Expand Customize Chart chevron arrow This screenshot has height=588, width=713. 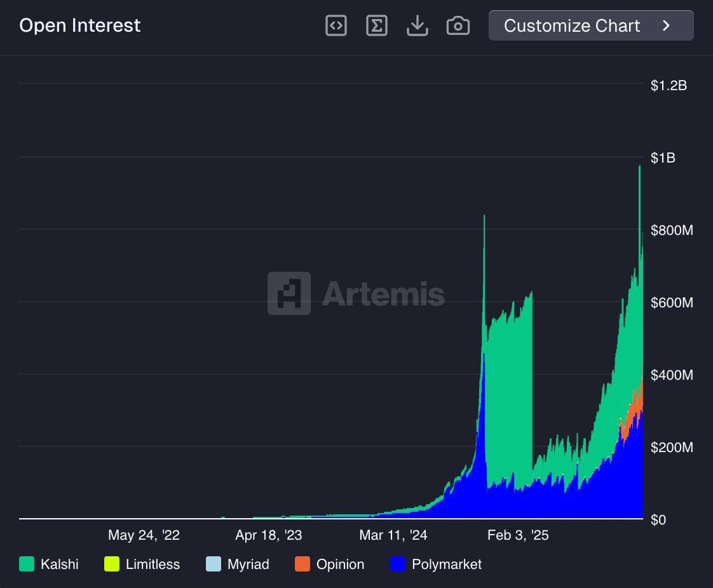click(x=666, y=25)
